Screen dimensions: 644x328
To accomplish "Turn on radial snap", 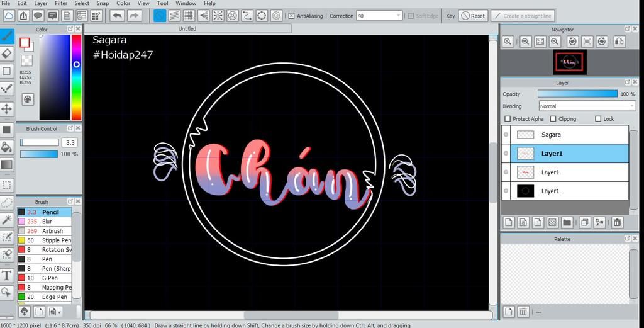I will (x=218, y=16).
